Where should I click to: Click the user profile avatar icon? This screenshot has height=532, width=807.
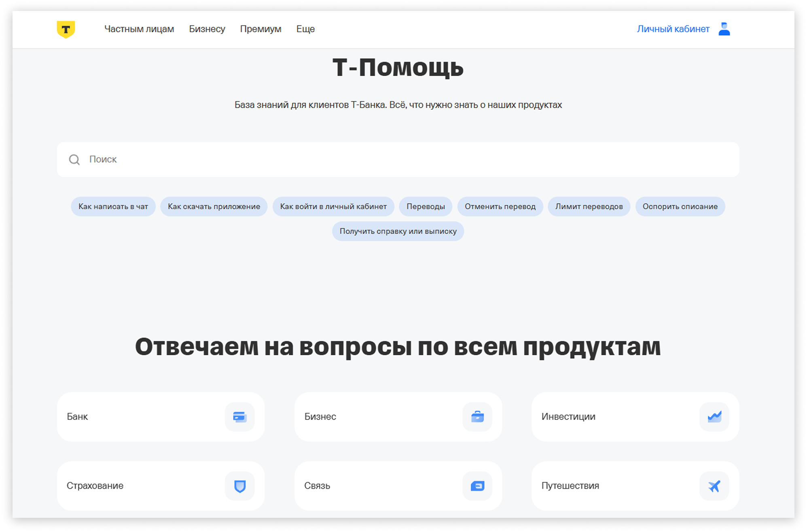pyautogui.click(x=724, y=29)
